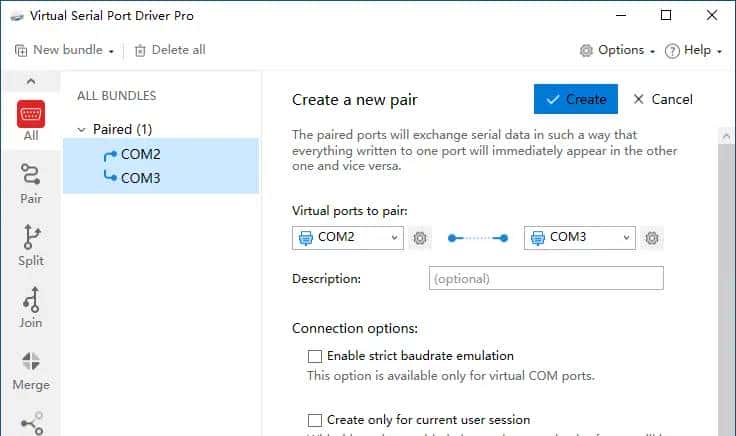The width and height of the screenshot is (736, 436).
Task: Check Create only for current user session
Action: click(315, 420)
